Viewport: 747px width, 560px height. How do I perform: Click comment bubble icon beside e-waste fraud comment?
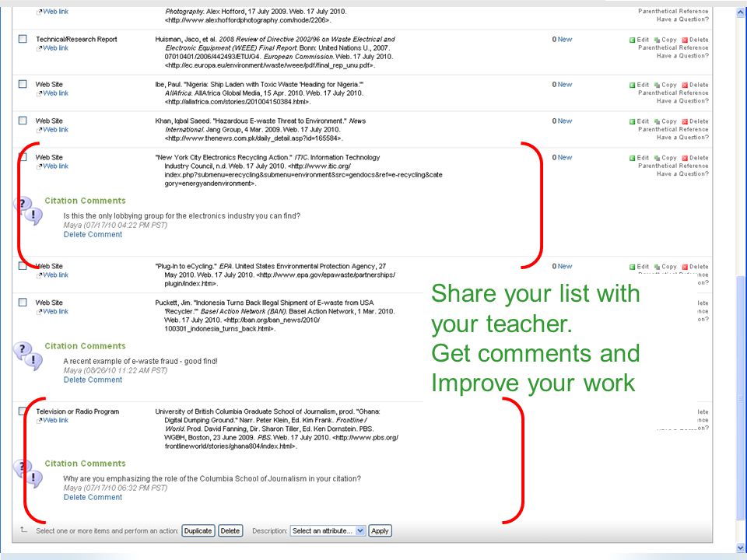point(28,355)
